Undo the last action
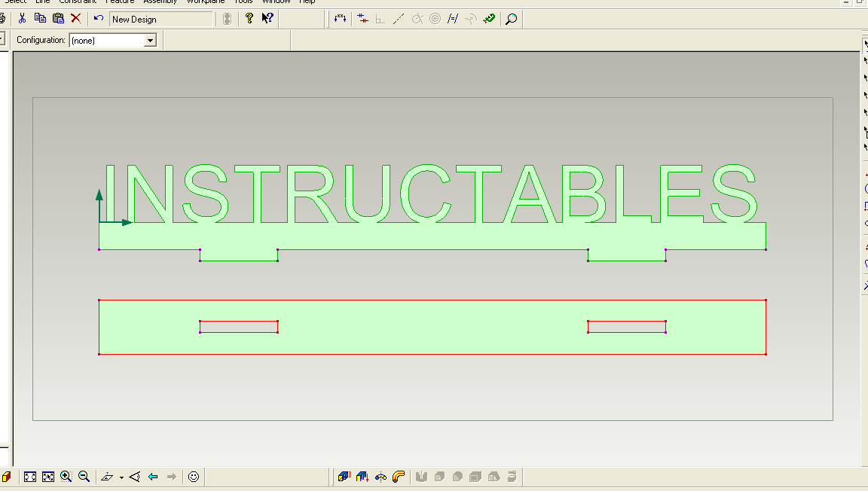This screenshot has height=491, width=868. click(x=99, y=19)
